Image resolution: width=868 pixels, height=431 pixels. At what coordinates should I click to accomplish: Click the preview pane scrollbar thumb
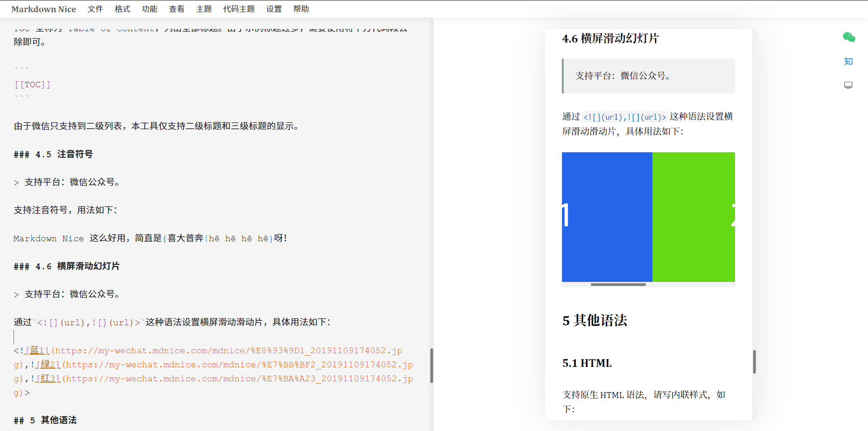click(755, 361)
